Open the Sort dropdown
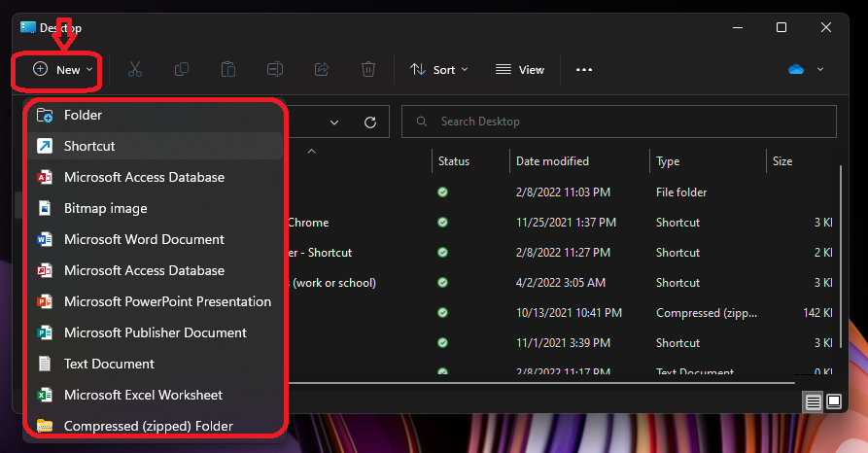This screenshot has width=868, height=453. click(x=439, y=70)
